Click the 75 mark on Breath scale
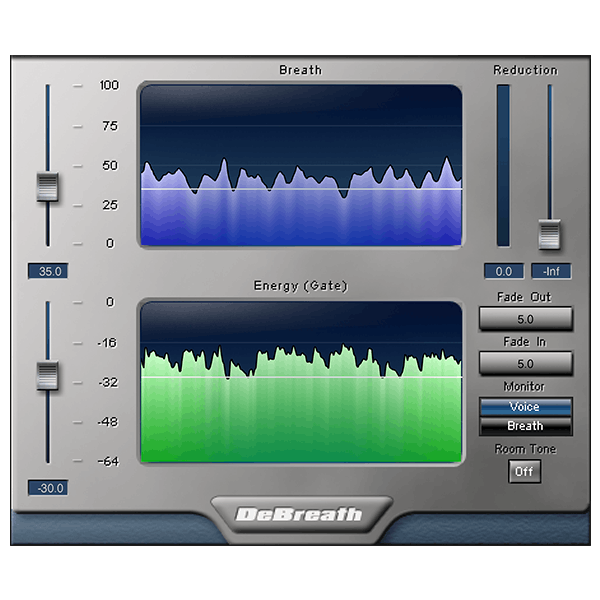 (109, 126)
